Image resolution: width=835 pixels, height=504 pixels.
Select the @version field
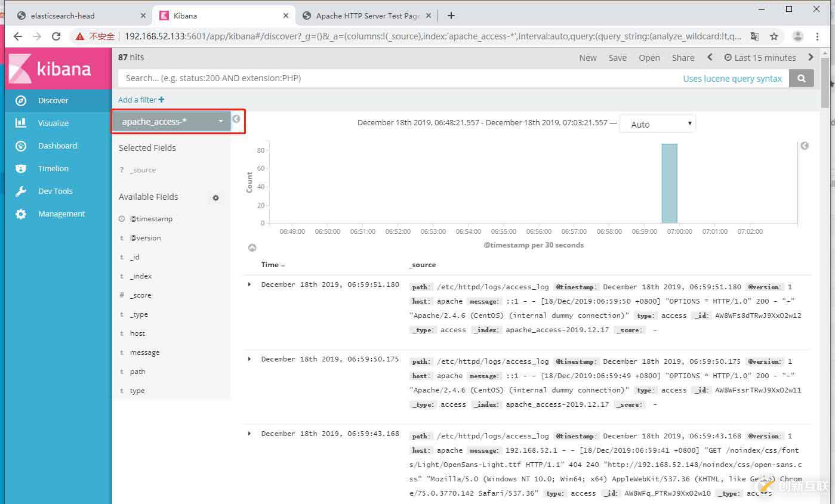(x=145, y=238)
